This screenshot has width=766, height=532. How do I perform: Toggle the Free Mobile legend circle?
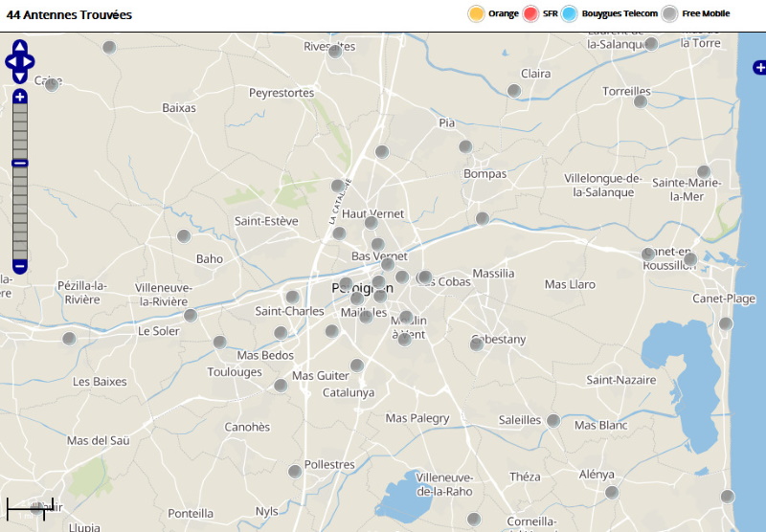(669, 13)
